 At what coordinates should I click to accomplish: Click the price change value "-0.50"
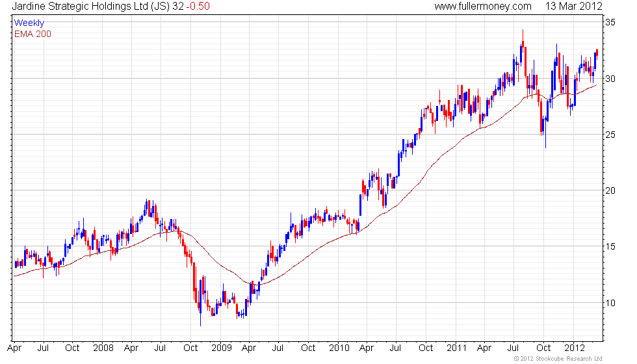click(198, 6)
